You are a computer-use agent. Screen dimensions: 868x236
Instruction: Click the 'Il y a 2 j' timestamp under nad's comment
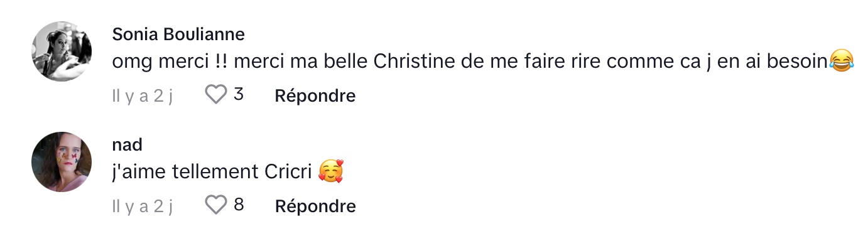[x=142, y=206]
